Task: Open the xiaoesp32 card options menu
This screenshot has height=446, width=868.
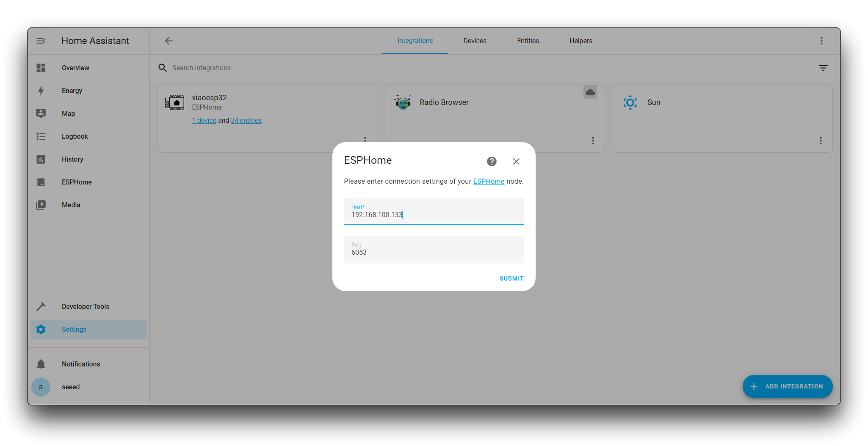Action: [365, 139]
